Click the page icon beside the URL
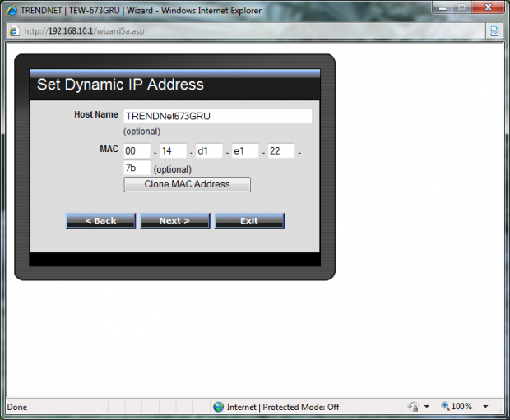 14,31
